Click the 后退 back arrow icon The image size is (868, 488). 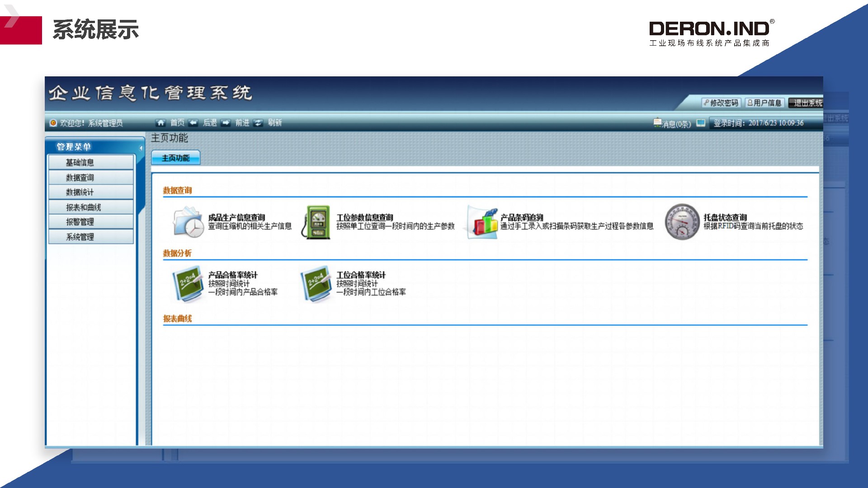pyautogui.click(x=193, y=123)
